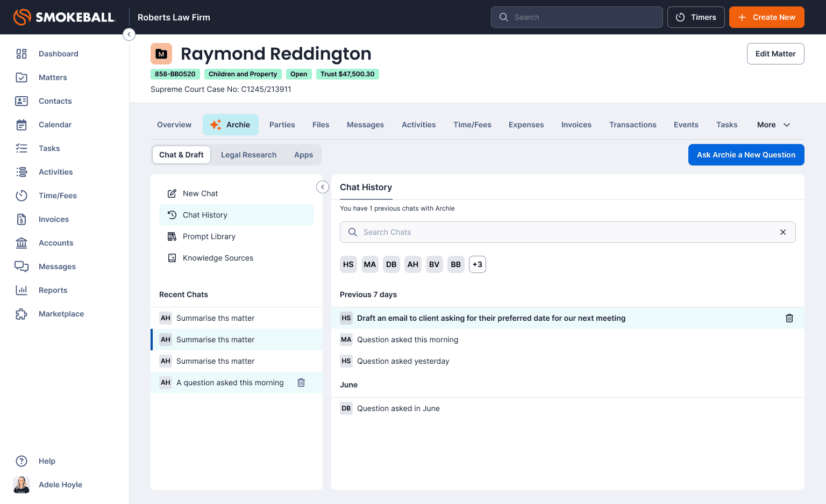Click the top Search field
The width and height of the screenshot is (826, 504).
577,17
